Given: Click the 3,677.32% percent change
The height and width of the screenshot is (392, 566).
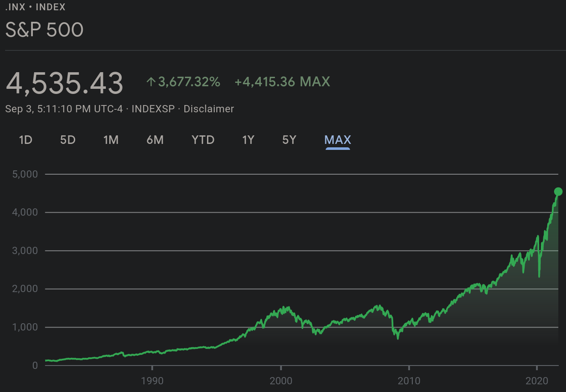Looking at the screenshot, I should coord(189,82).
